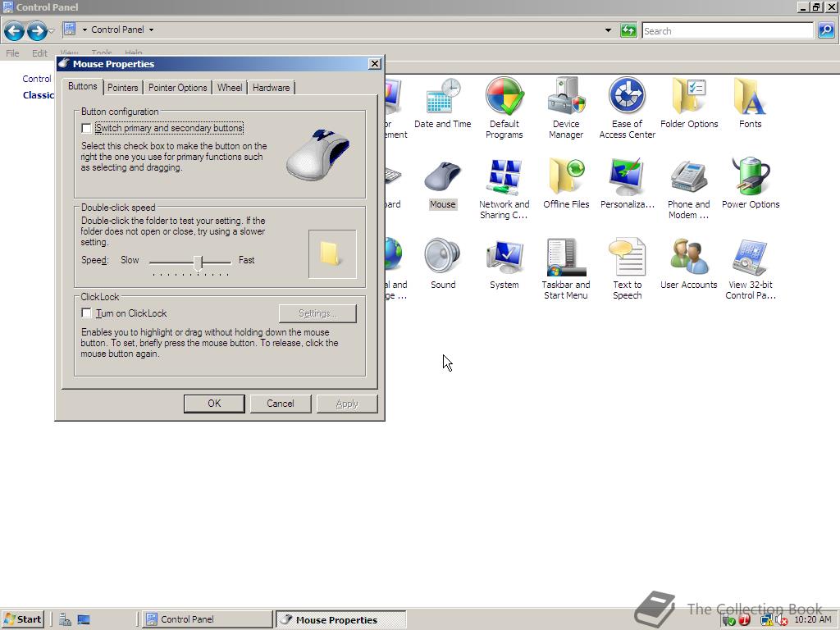Open Personalization icon

[627, 185]
